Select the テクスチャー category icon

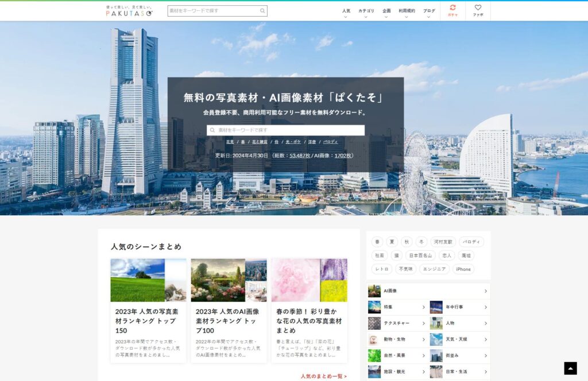pos(374,323)
